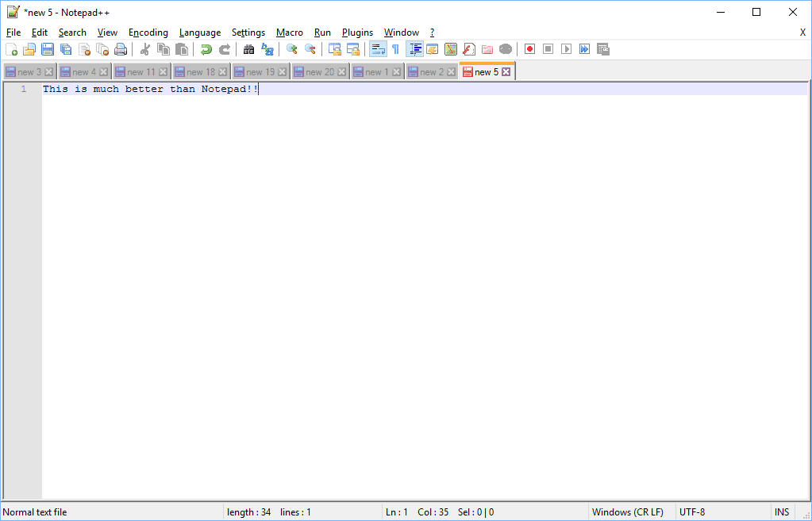The image size is (812, 521).
Task: Close the new 20 tab
Action: 342,72
